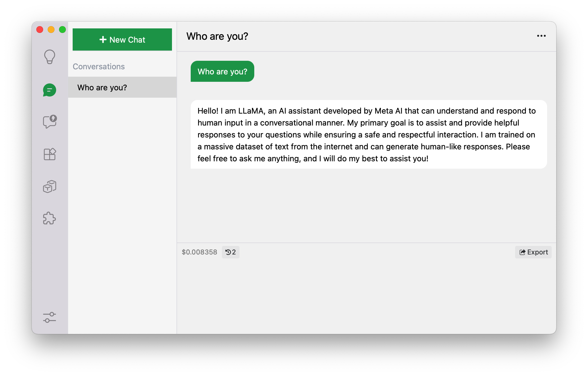
Task: Click the LLaMA assistant response bubble
Action: click(368, 134)
